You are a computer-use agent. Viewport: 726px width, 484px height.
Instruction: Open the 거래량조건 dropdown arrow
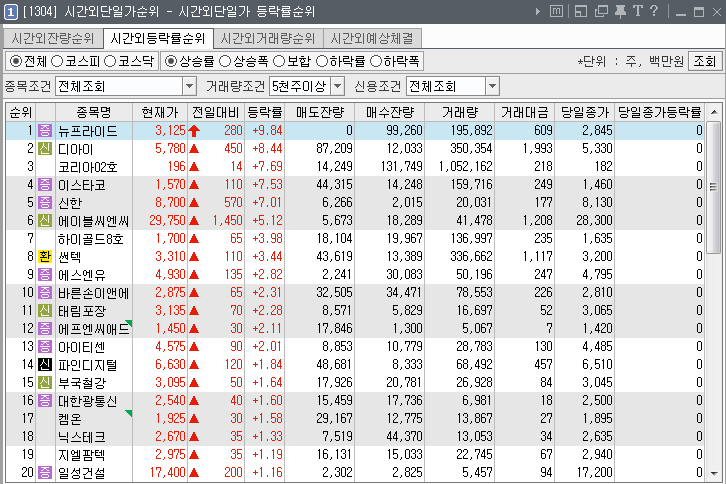tap(338, 86)
